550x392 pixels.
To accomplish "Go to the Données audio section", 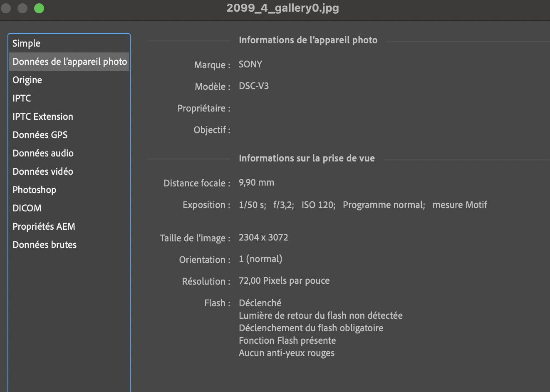I will (x=43, y=153).
